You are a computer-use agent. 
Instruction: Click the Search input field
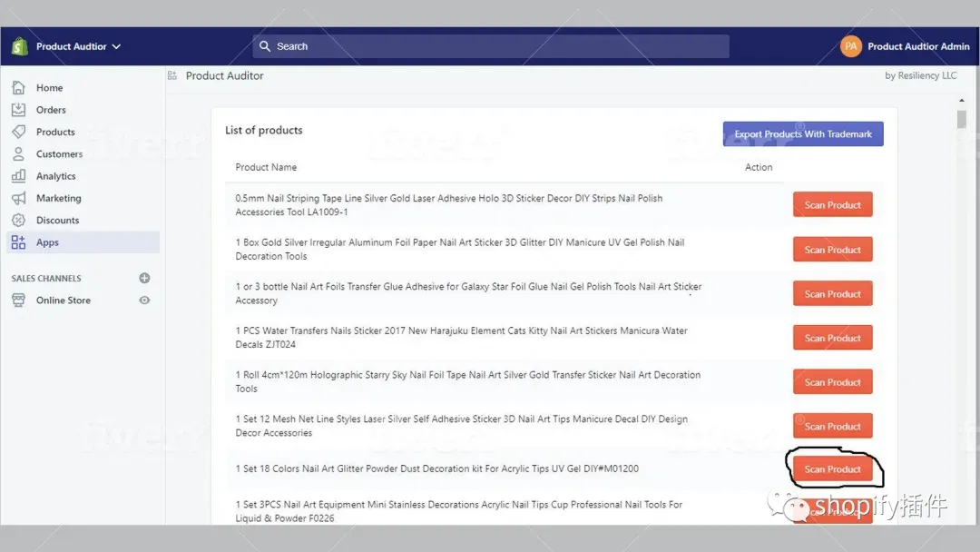[491, 46]
